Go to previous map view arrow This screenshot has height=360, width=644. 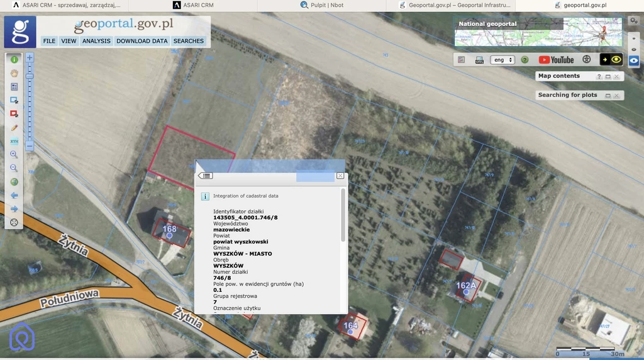(x=14, y=195)
